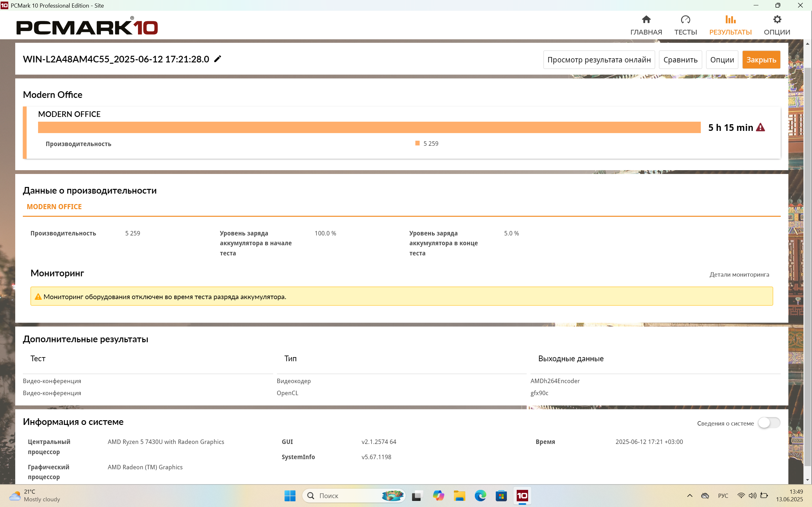Open the Главная home icon

pos(646,20)
